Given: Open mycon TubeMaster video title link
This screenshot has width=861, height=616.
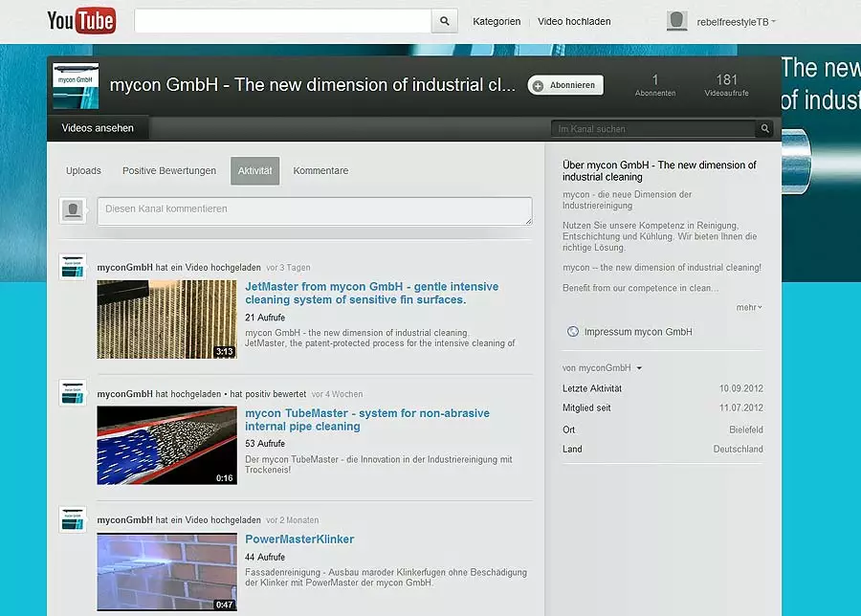Looking at the screenshot, I should point(367,420).
